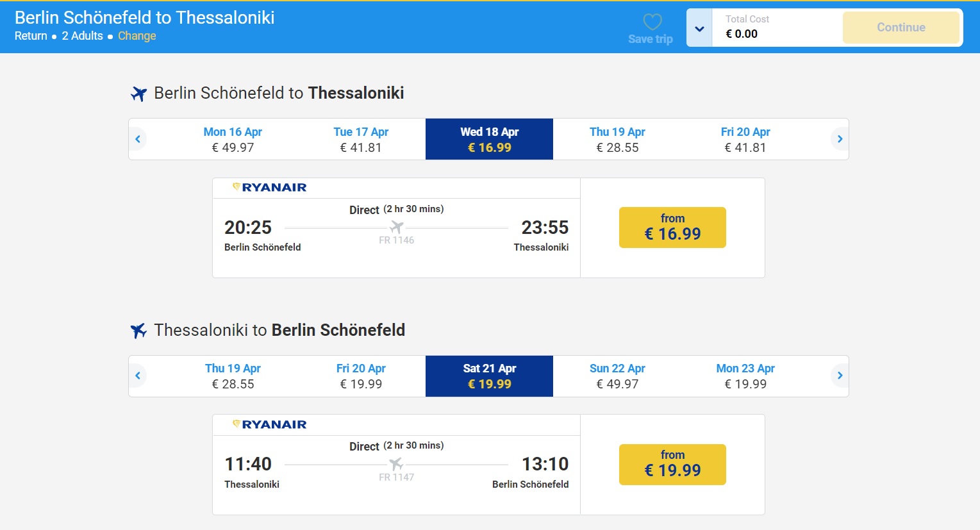
Task: Click the outbound route airplane icon
Action: coord(138,94)
